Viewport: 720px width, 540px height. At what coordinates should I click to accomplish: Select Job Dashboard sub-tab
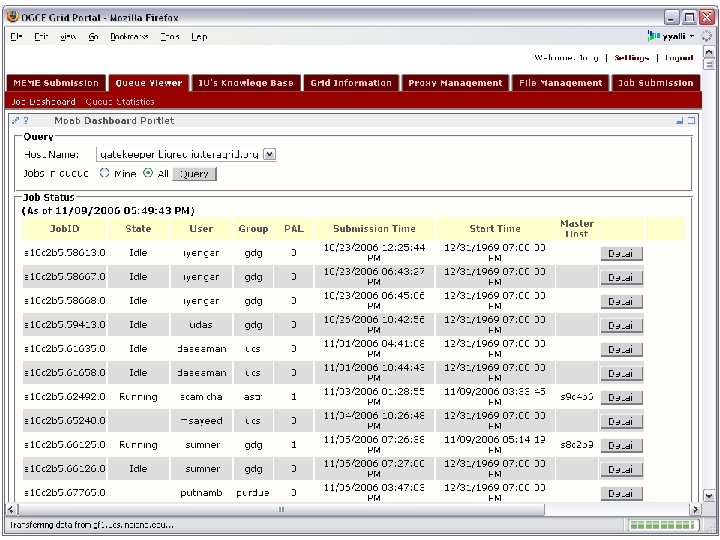tap(44, 101)
